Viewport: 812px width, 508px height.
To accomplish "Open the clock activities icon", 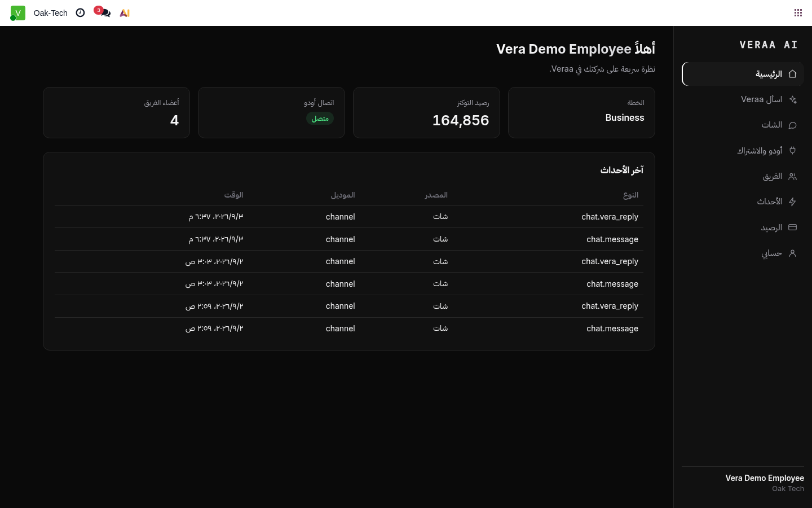I will (x=80, y=12).
